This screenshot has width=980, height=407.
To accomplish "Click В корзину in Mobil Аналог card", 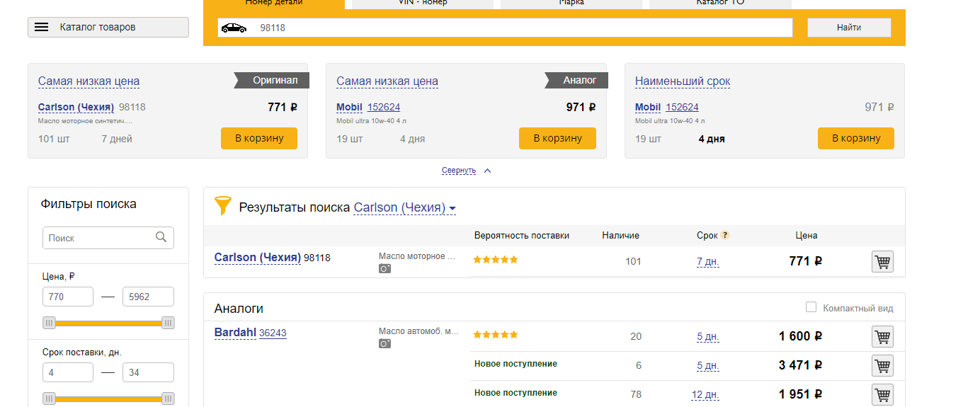I will [557, 138].
